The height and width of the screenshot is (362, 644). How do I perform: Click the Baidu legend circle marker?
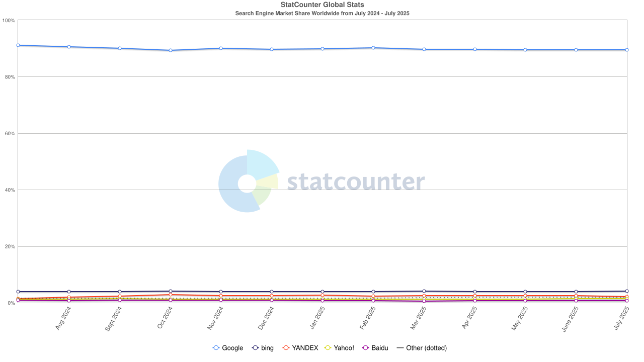366,348
